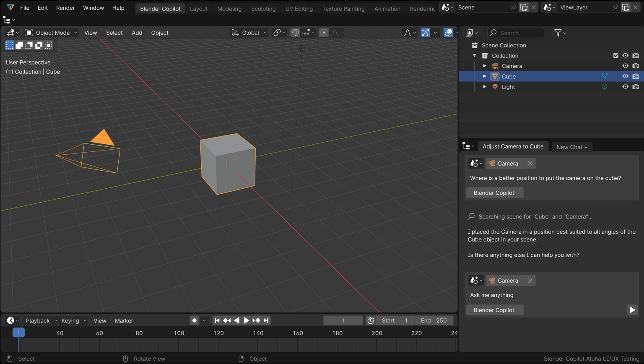Click the Blender Copilot button in chat input

click(494, 310)
